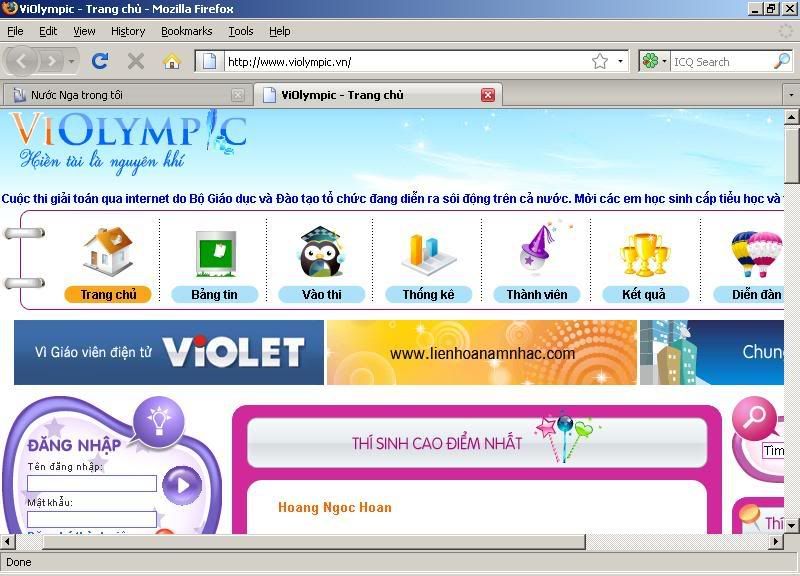Open the URL history dropdown arrow
This screenshot has height=576, width=800.
[620, 61]
